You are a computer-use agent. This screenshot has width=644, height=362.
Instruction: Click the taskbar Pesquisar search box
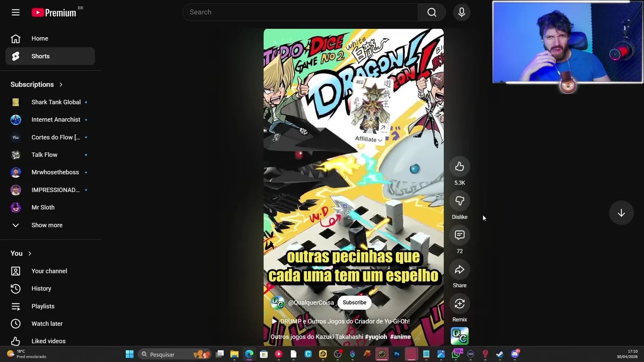[x=176, y=354]
